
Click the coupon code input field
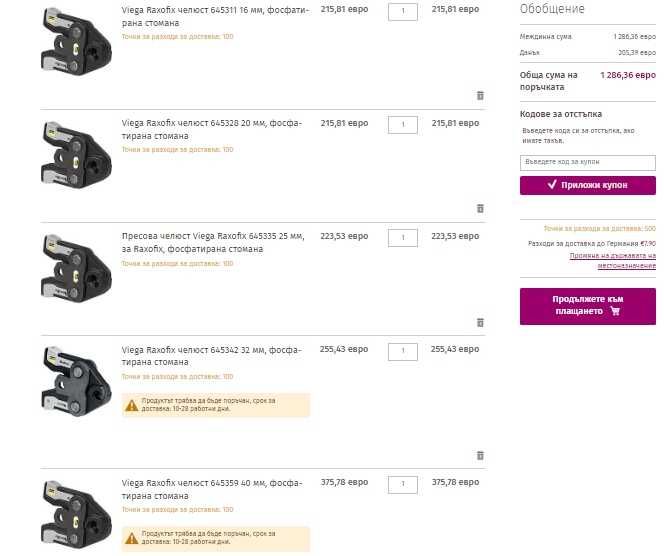587,163
